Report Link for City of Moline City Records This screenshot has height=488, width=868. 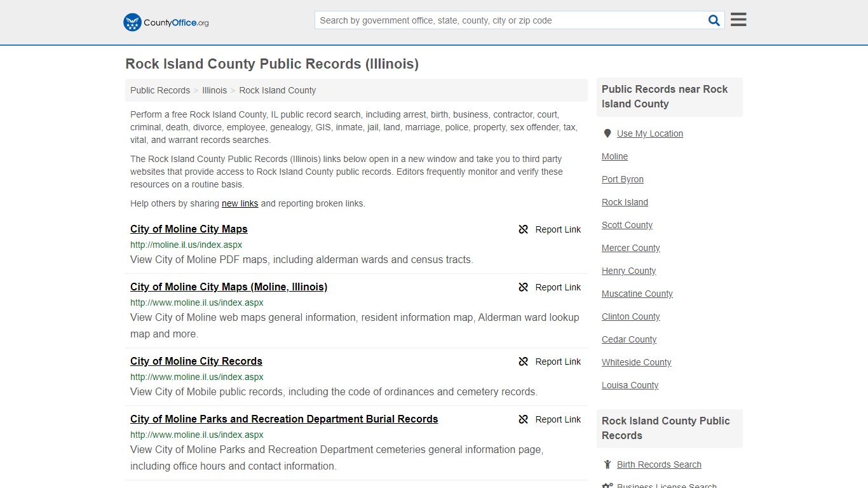click(x=558, y=362)
